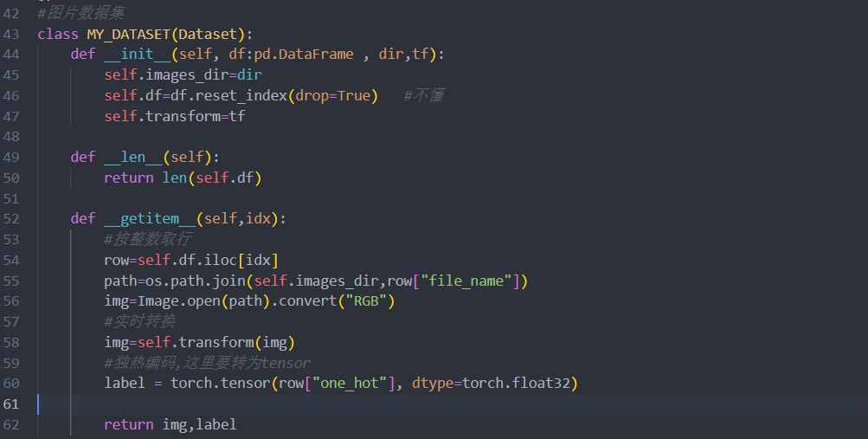Click the comment #按整数取行
Viewport: 868px width, 439px height.
[148, 239]
